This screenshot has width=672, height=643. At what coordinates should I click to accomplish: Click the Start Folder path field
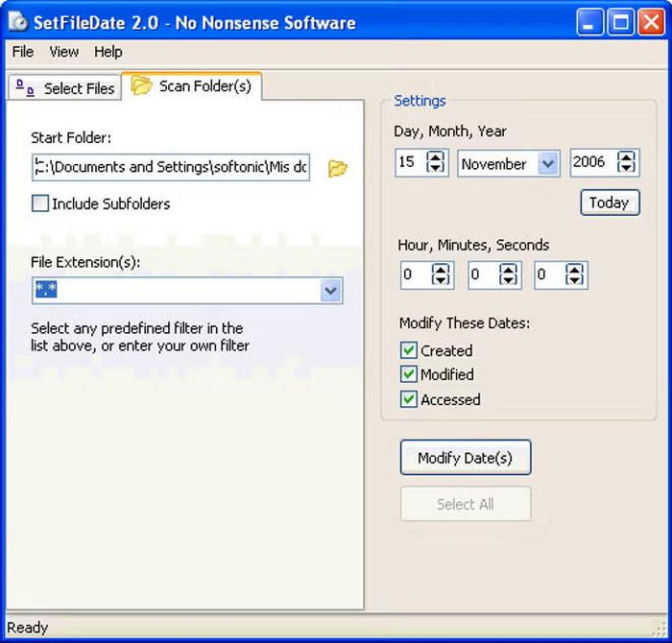pos(171,167)
